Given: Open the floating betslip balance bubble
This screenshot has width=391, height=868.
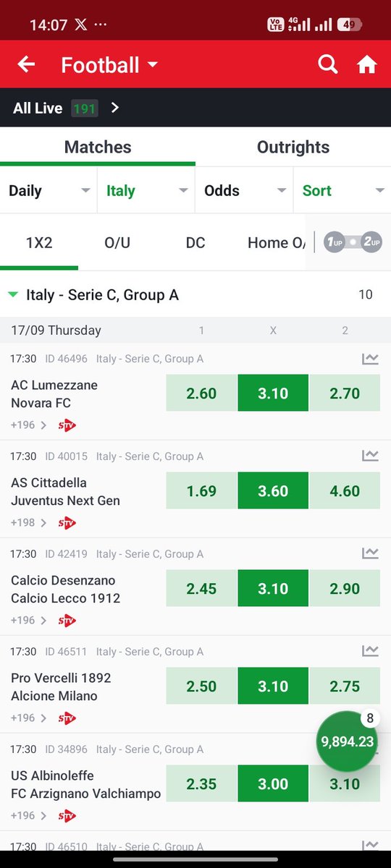Looking at the screenshot, I should click(x=346, y=741).
